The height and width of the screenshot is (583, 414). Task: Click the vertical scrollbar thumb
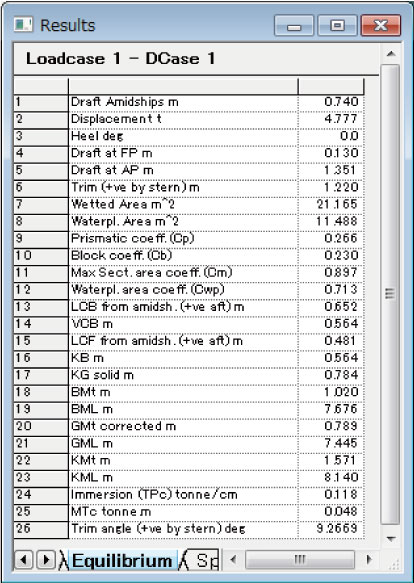coord(391,294)
